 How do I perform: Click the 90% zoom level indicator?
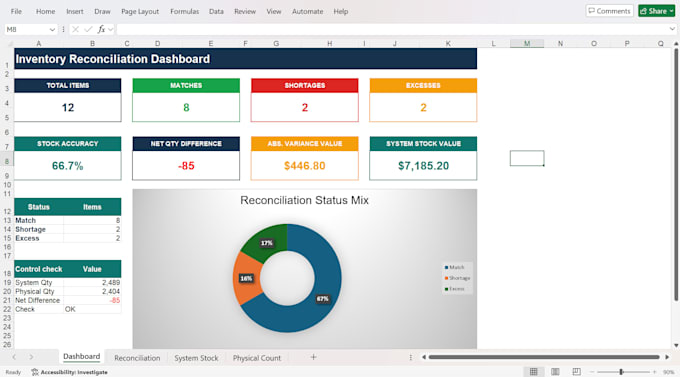tap(668, 372)
